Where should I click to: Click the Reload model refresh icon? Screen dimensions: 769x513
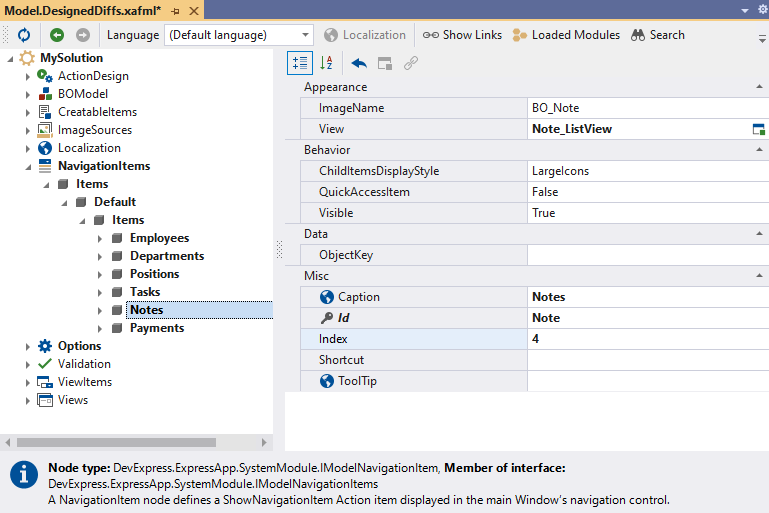24,35
